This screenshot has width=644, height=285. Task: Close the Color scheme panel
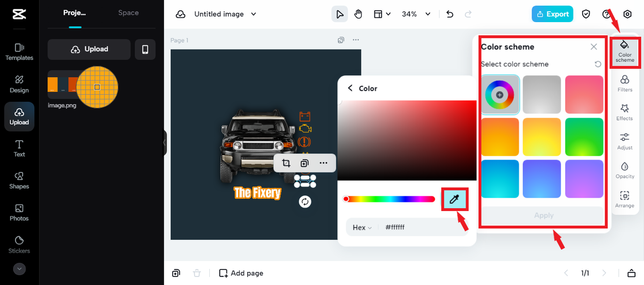(594, 47)
